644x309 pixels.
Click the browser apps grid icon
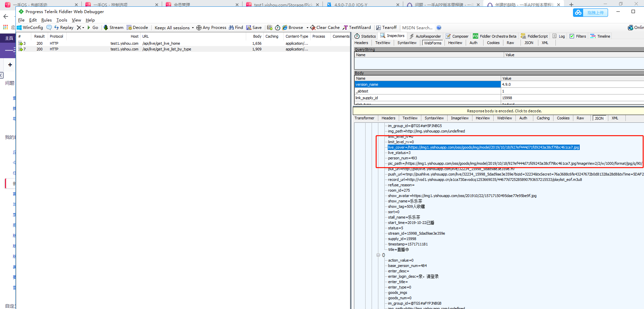(5, 27)
